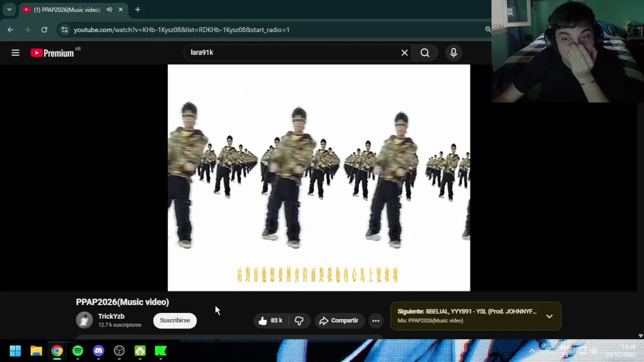Open a new browser tab with plus

(x=137, y=10)
